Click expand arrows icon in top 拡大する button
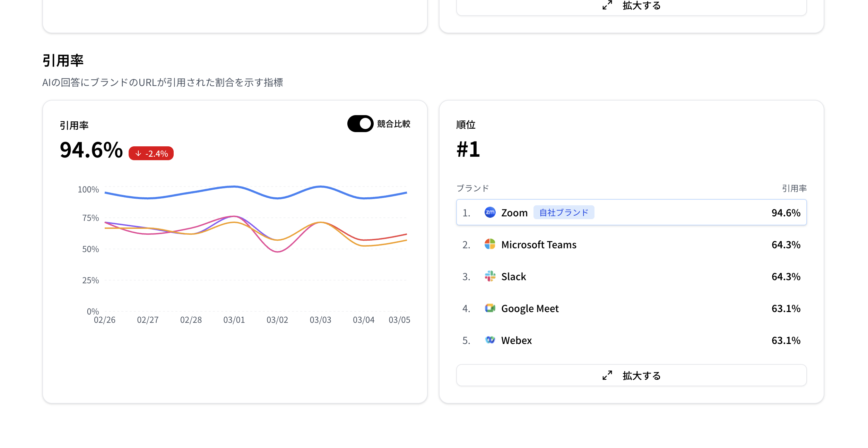Viewport: 868px width, 448px height. [607, 5]
